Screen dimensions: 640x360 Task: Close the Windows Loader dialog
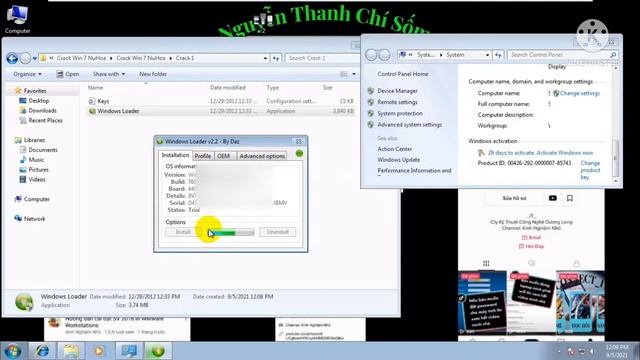[298, 141]
